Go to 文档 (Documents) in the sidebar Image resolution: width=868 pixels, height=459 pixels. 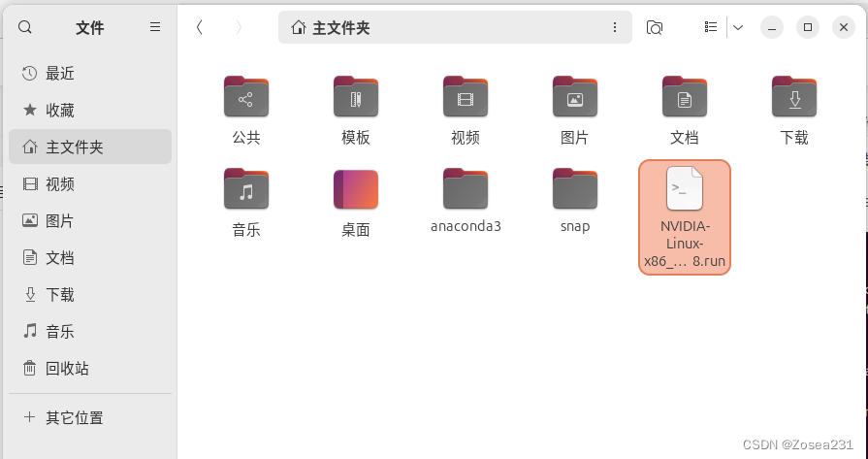click(60, 258)
